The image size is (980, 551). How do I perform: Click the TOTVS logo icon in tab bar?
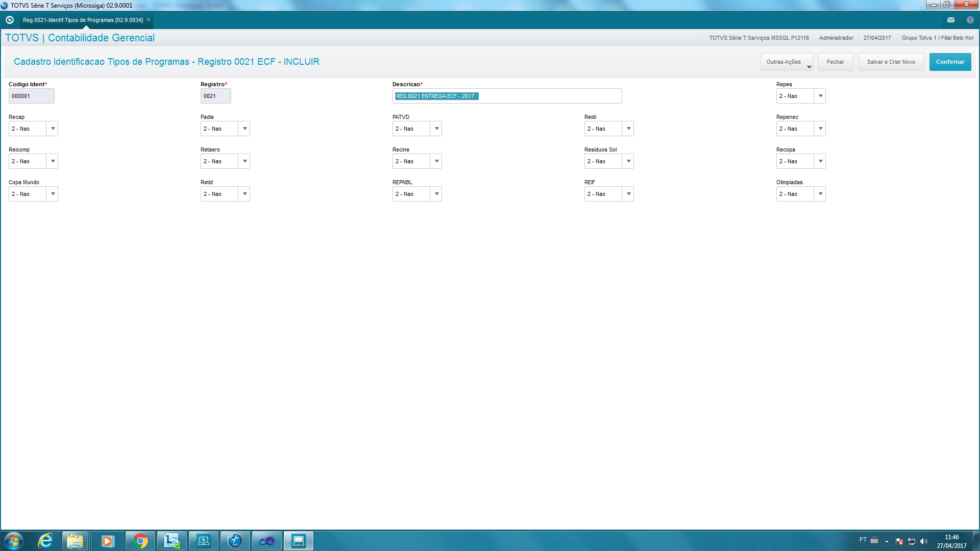point(9,20)
